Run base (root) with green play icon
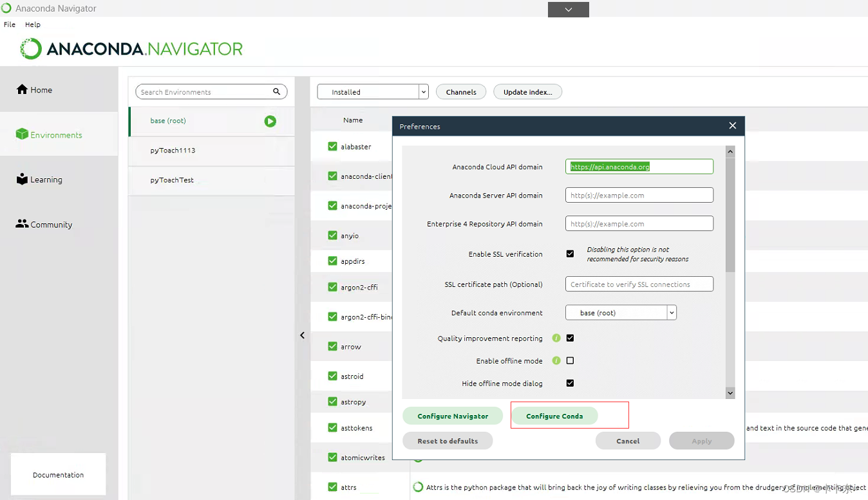The height and width of the screenshot is (500, 868). (270, 121)
